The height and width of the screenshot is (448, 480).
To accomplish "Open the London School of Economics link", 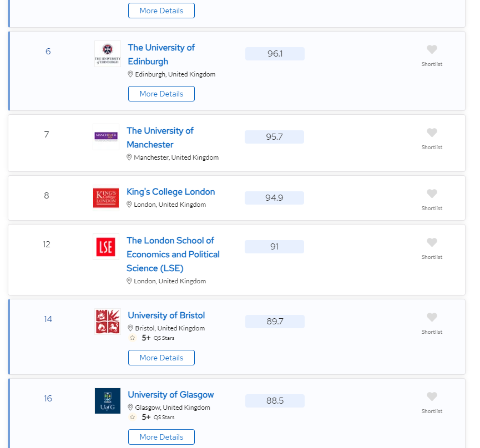I will click(x=173, y=254).
